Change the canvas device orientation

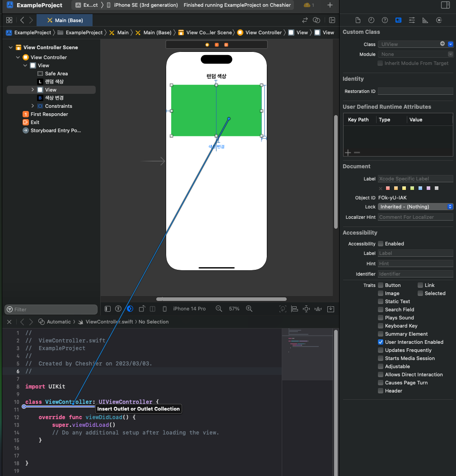point(142,309)
